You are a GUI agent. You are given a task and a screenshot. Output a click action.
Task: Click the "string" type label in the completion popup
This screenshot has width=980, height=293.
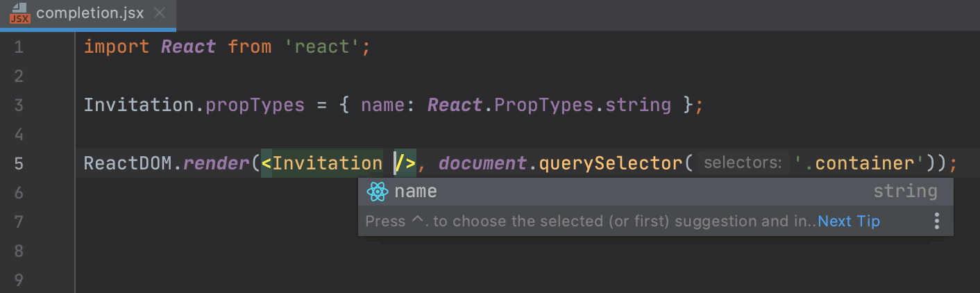point(905,192)
